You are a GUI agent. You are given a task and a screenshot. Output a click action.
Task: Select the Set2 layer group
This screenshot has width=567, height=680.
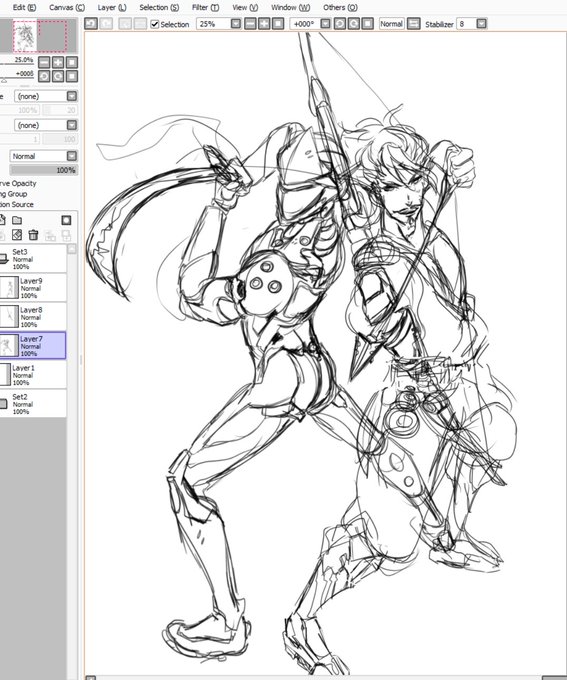click(x=33, y=404)
